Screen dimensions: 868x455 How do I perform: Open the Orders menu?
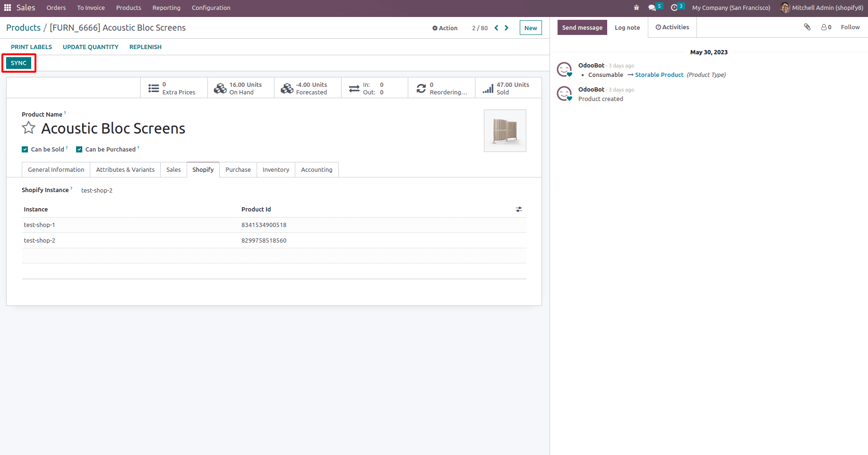click(x=56, y=8)
